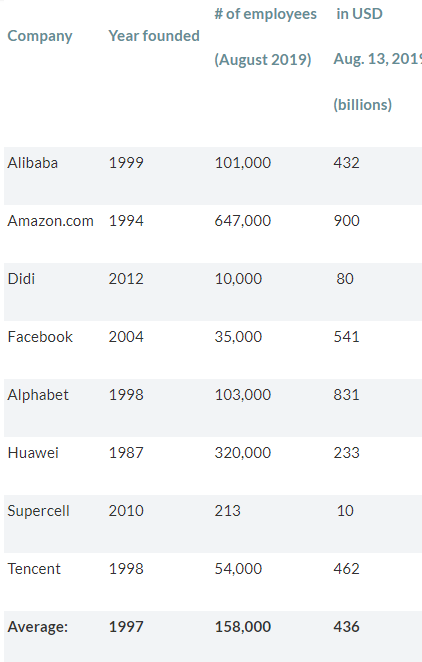Select the Supercell company cell
Screen dimensions: 422x662
[38, 511]
